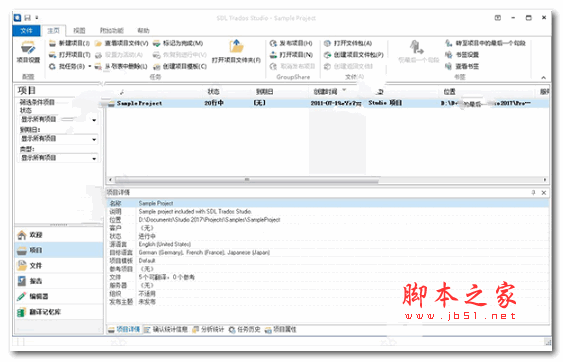
Task: Select Confirmation Statistics (确认统计信息) tab
Action: [166, 330]
